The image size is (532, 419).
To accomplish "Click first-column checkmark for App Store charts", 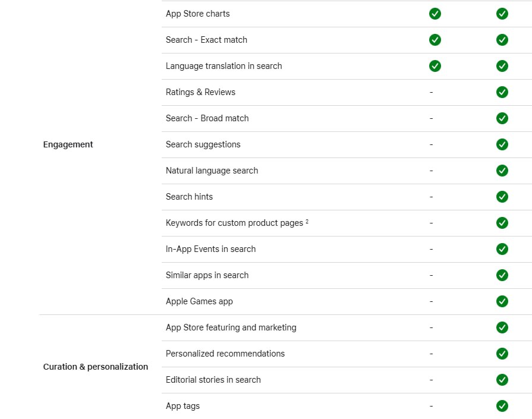I will 435,14.
